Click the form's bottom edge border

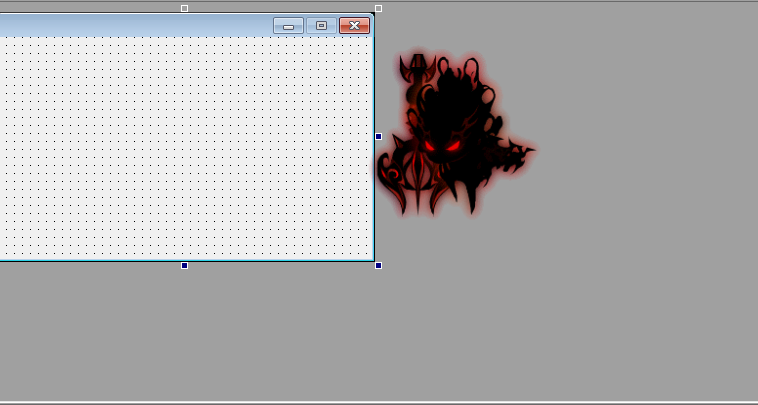[100, 260]
